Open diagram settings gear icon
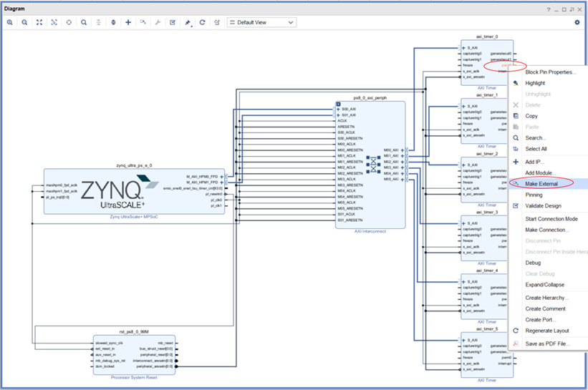Screen dimensions: 588x390 tap(577, 23)
